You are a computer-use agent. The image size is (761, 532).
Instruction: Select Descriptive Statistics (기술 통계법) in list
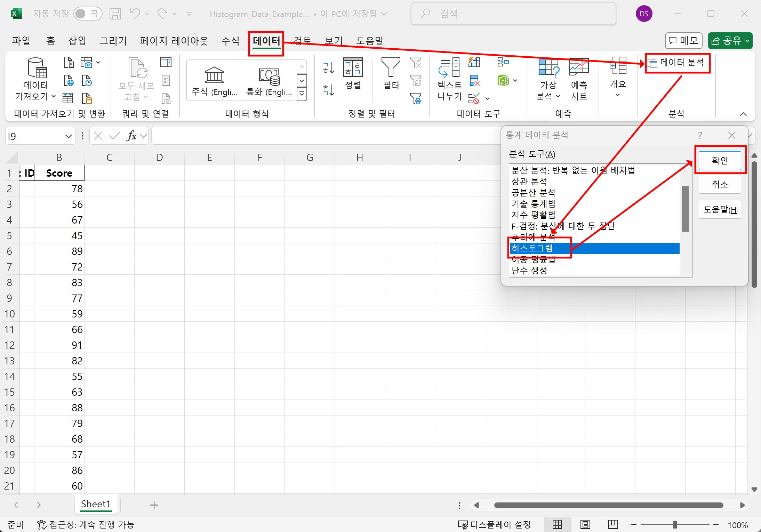[594, 204]
